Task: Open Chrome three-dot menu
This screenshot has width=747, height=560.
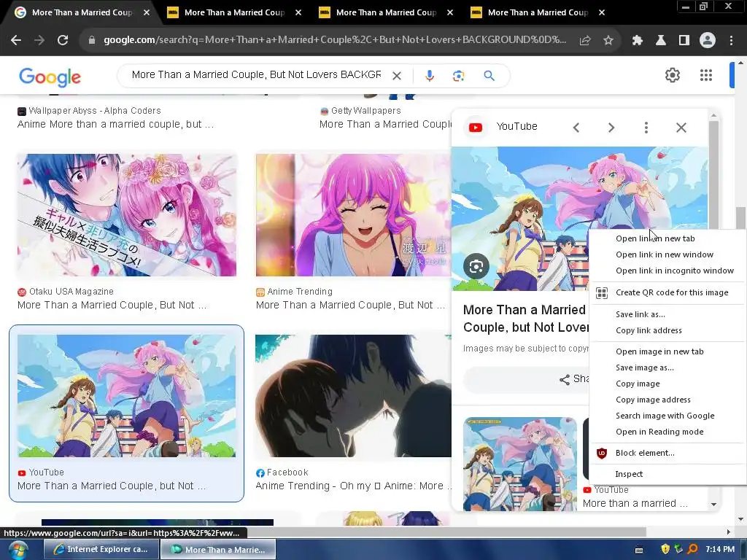Action: 731,41
